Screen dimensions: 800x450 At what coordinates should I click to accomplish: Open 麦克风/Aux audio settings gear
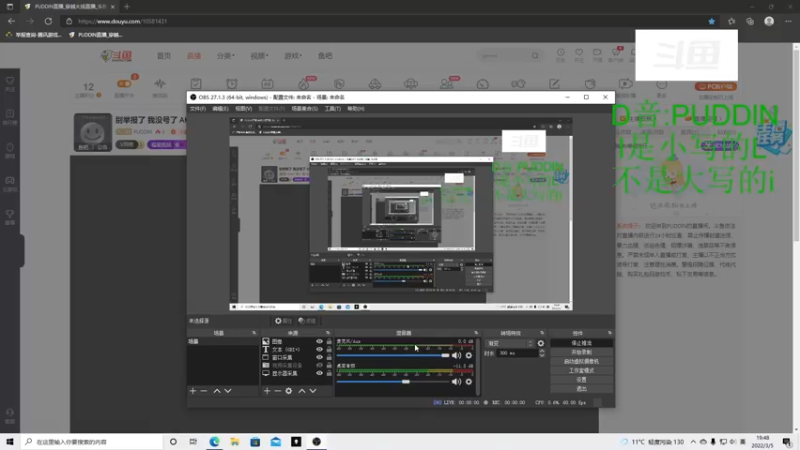point(469,355)
